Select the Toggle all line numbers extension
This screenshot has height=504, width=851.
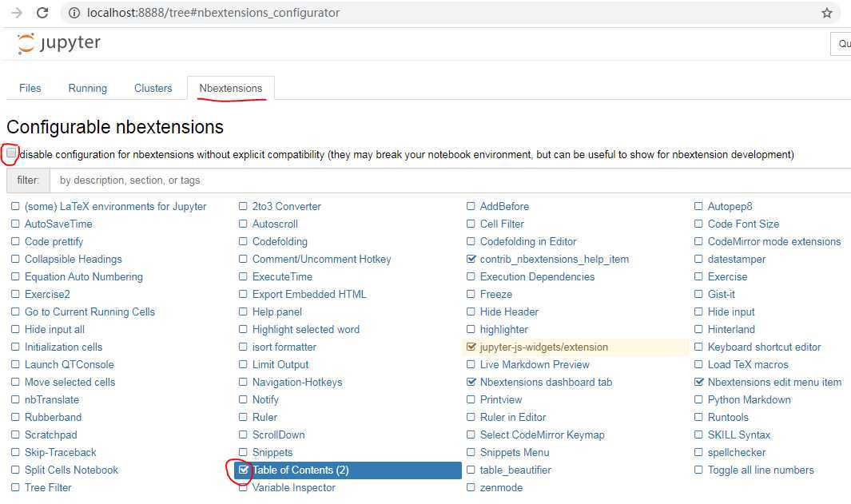coord(761,470)
